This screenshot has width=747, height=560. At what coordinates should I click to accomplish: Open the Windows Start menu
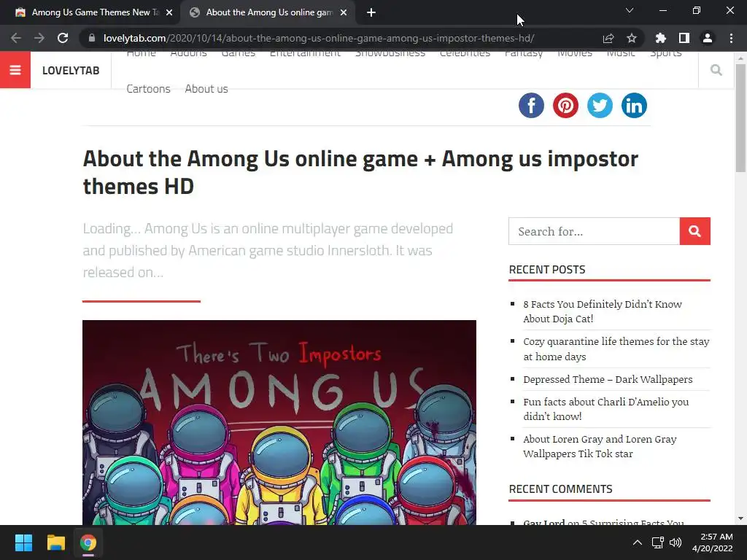tap(23, 542)
